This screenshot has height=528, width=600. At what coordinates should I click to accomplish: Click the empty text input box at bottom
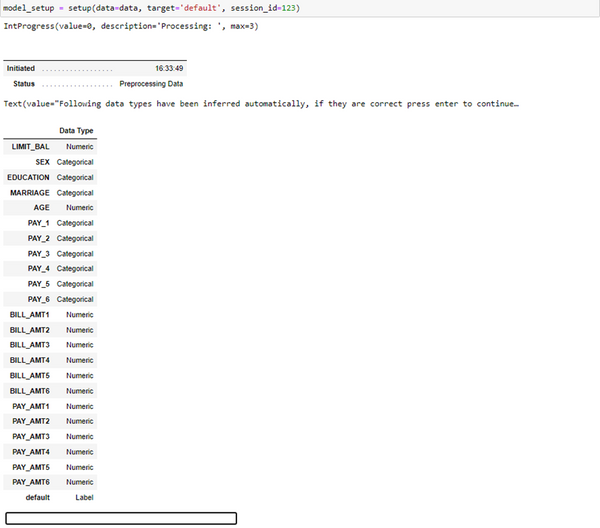(120, 518)
